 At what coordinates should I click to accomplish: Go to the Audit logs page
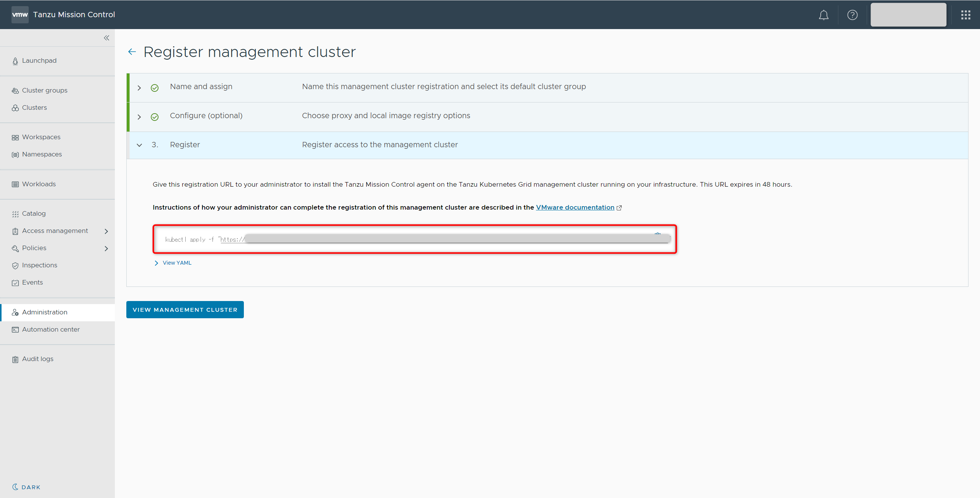[38, 359]
